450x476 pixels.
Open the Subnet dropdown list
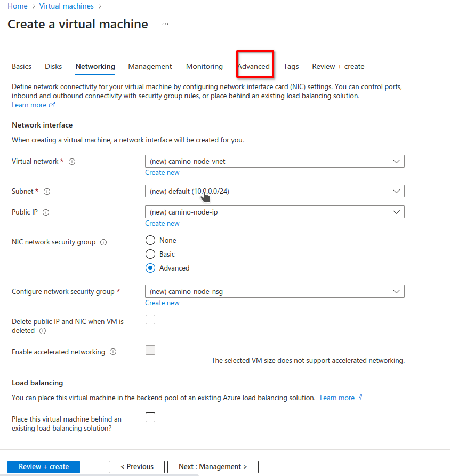pyautogui.click(x=274, y=191)
